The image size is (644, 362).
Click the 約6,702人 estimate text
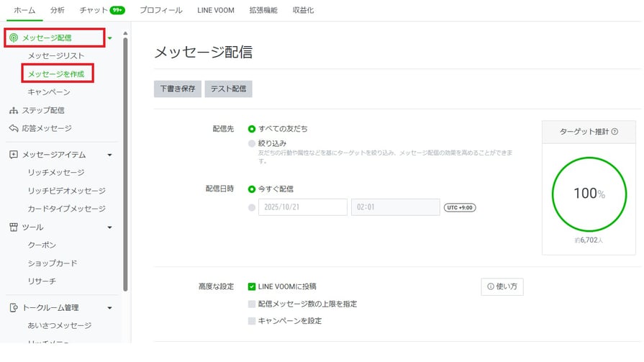589,240
